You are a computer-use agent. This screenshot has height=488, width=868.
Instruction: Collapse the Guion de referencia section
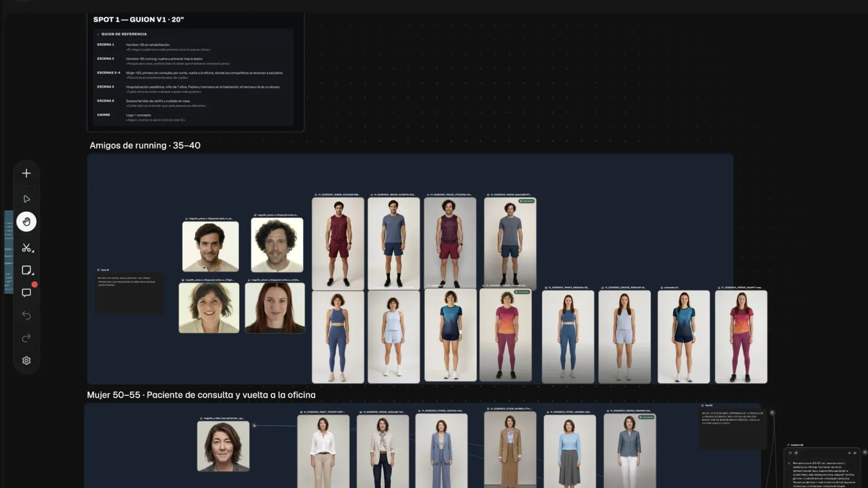[x=98, y=34]
